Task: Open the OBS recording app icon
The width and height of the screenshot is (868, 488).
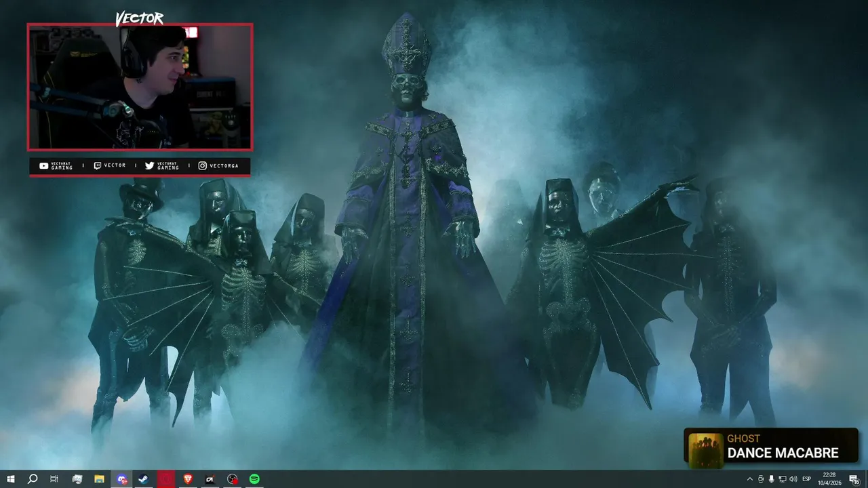Action: (233, 479)
